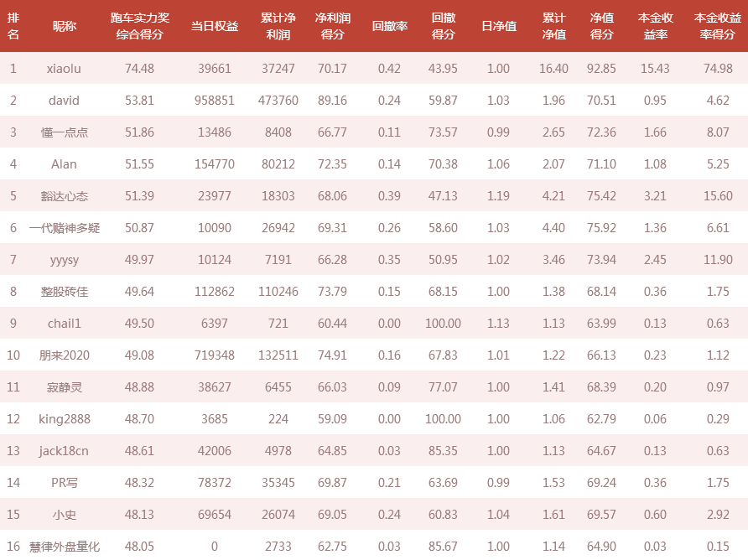Select the 跑车实力奖综合得分 column header

tap(139, 26)
